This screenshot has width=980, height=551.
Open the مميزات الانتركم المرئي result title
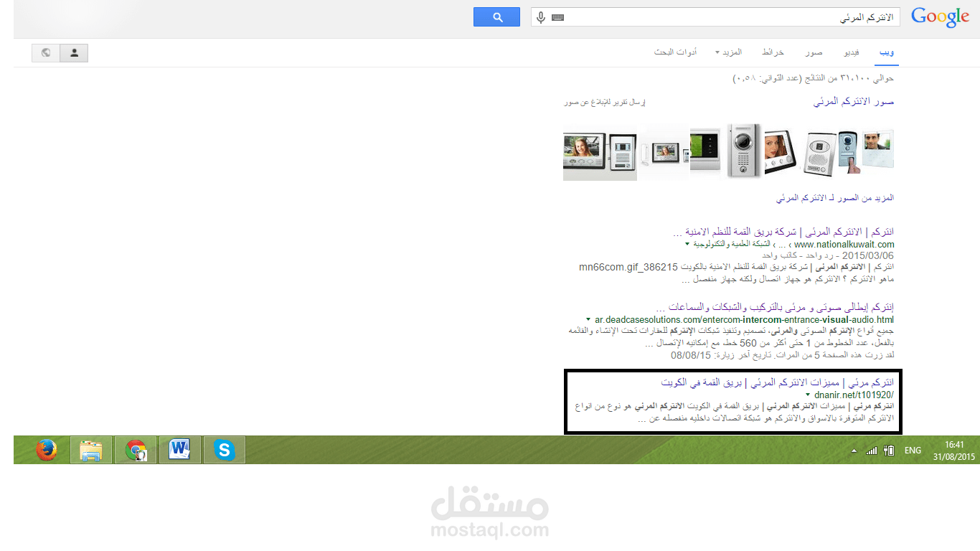point(778,382)
